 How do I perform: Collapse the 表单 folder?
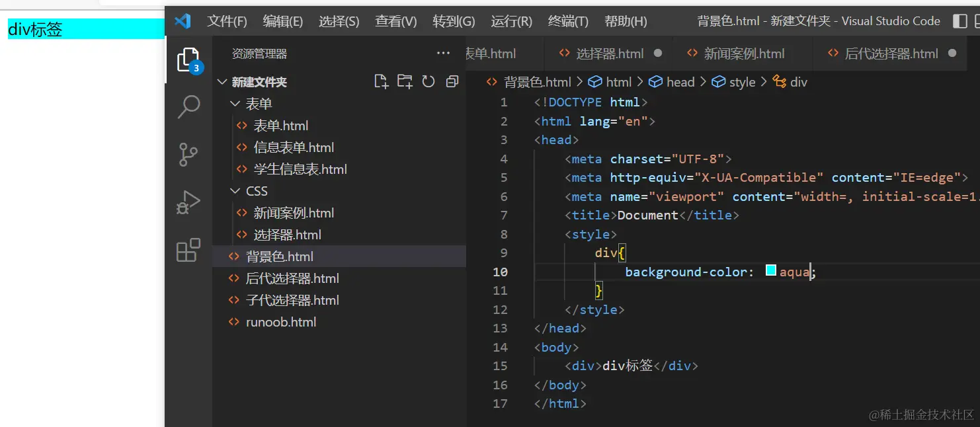(x=235, y=104)
